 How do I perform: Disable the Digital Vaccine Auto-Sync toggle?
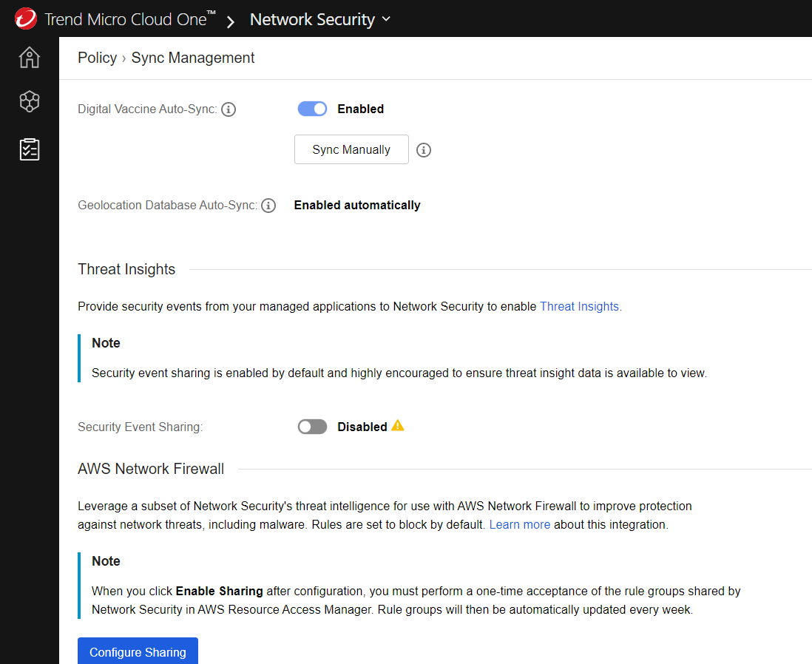point(312,109)
